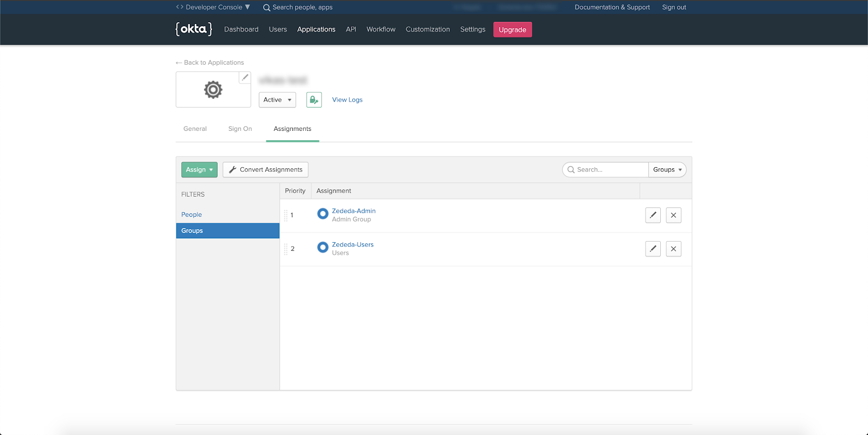868x435 pixels.
Task: Click the gear application logo image
Action: 213,90
